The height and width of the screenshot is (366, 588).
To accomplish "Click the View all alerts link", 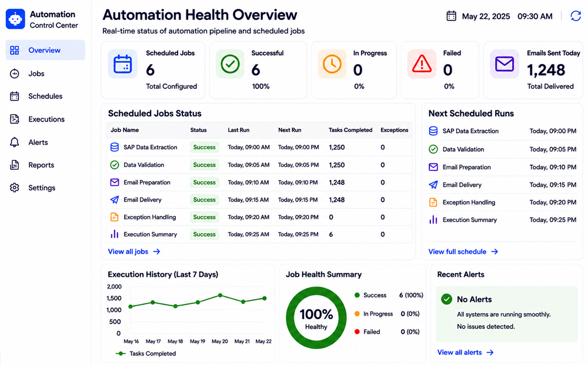I will click(x=465, y=352).
